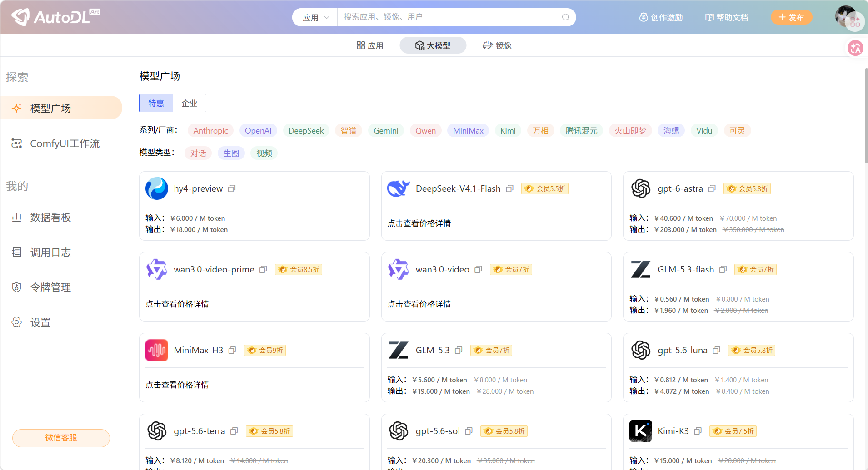Filter models by Anthropic
The image size is (868, 470).
point(211,131)
